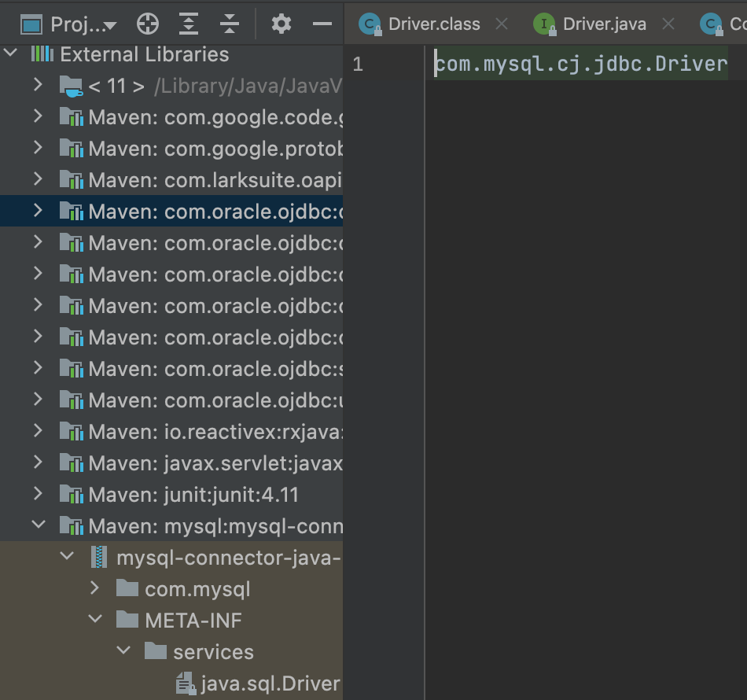Click line number 1 in the editor
This screenshot has width=747, height=700.
pos(358,64)
